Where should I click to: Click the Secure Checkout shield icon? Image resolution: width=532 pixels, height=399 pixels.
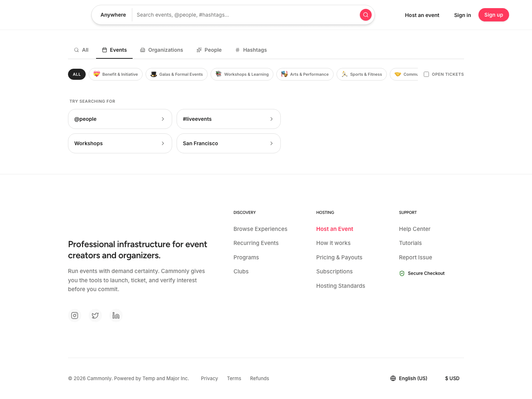point(402,273)
